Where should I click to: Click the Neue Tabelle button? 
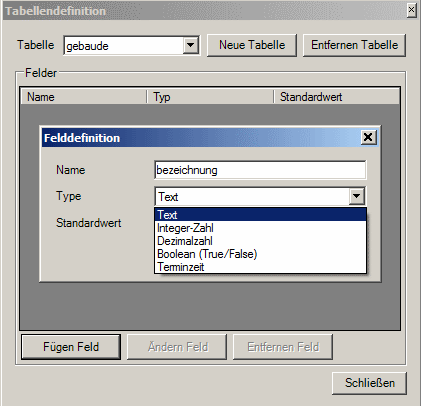[252, 45]
